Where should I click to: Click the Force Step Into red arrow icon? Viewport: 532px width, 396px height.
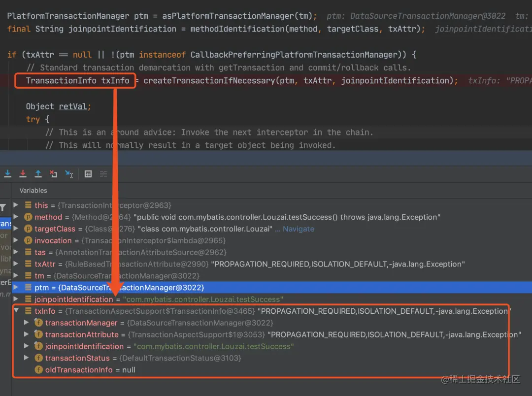(23, 174)
